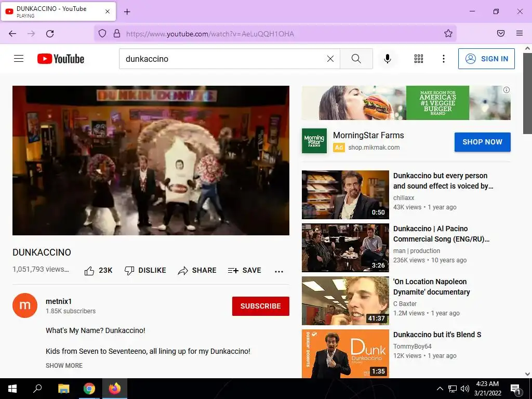The height and width of the screenshot is (399, 532).
Task: Run search with the magnifier button
Action: click(x=356, y=59)
